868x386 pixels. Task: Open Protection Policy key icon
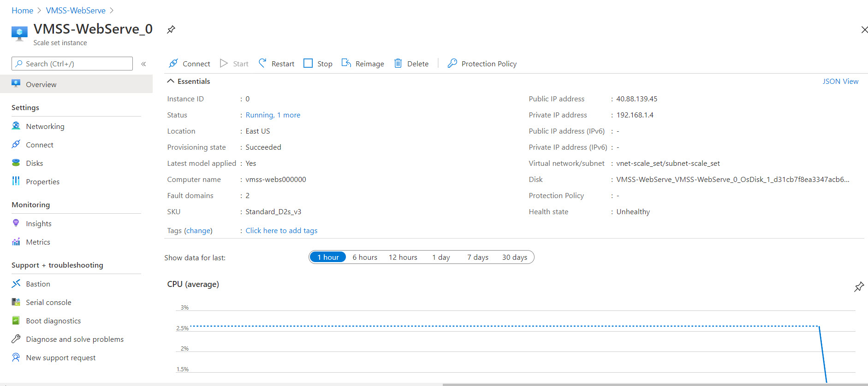point(452,63)
